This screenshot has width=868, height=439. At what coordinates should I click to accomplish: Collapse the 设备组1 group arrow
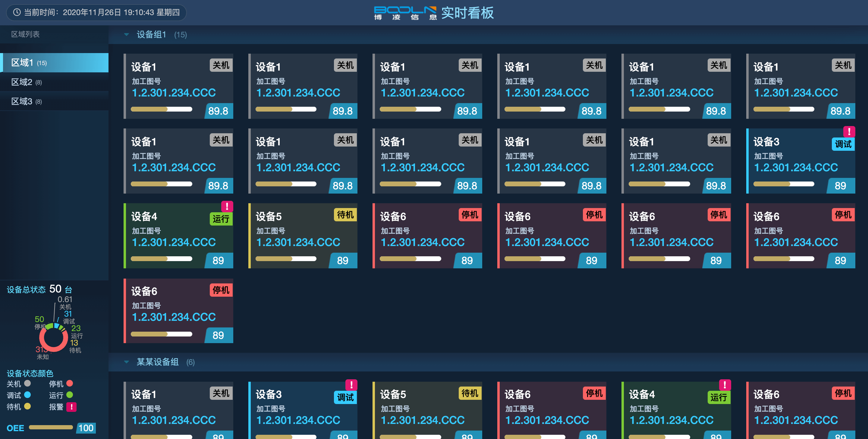126,34
